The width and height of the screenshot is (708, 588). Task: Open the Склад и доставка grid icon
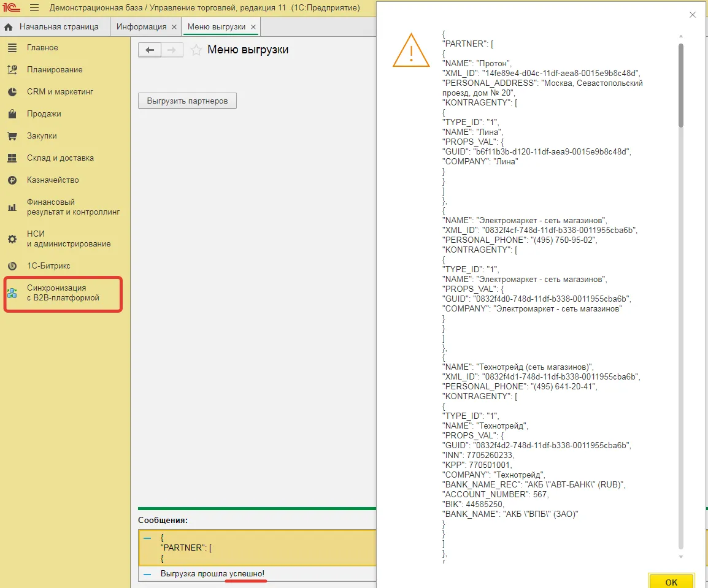click(x=12, y=158)
